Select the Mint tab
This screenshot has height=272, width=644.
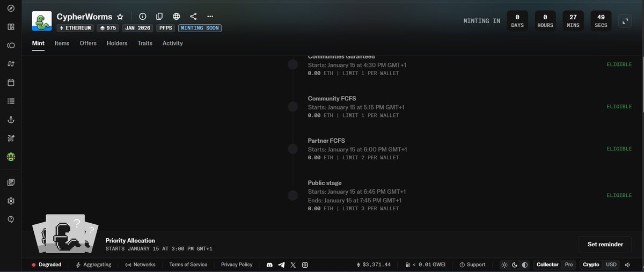click(38, 43)
